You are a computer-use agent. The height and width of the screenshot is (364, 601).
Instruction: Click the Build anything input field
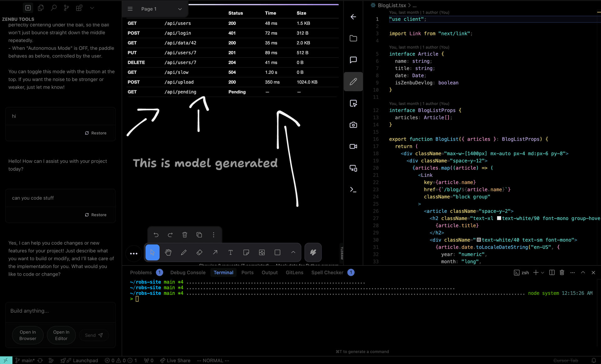click(x=60, y=311)
